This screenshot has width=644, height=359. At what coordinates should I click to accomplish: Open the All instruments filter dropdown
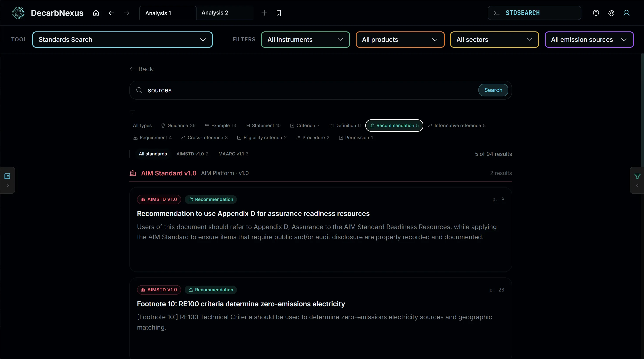[305, 40]
